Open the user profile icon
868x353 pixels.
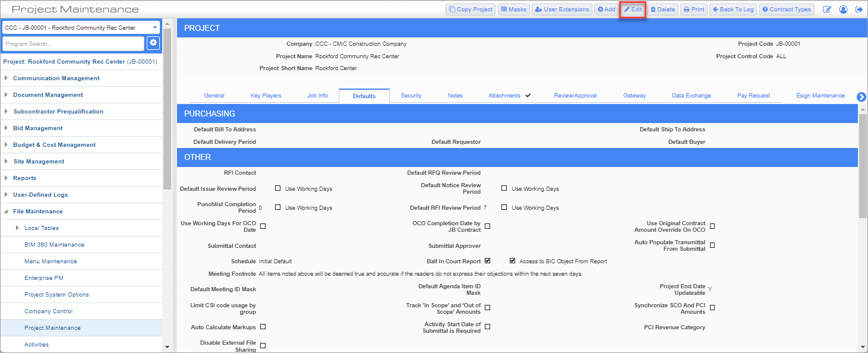843,10
